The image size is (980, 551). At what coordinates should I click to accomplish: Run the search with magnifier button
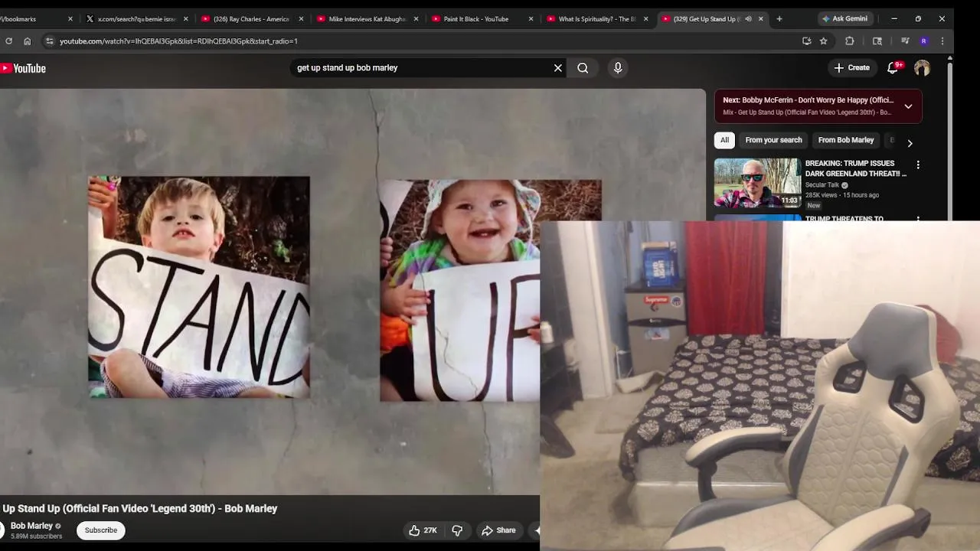click(583, 68)
